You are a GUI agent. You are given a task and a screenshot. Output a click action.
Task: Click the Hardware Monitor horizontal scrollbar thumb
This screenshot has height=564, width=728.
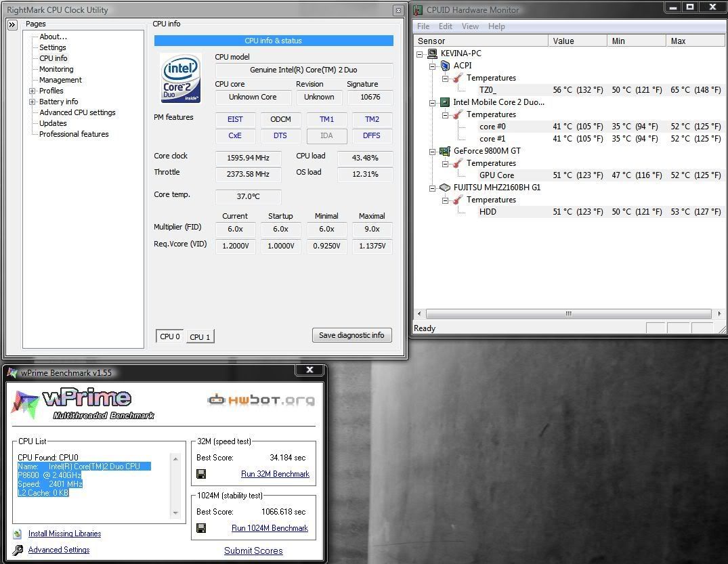click(569, 313)
